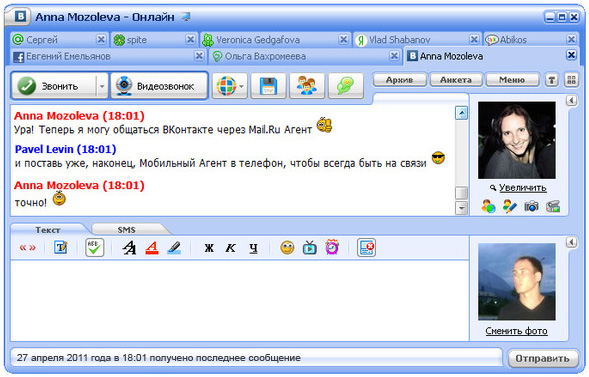Click the green chat bubble icon
Image resolution: width=589 pixels, height=377 pixels.
tap(346, 86)
